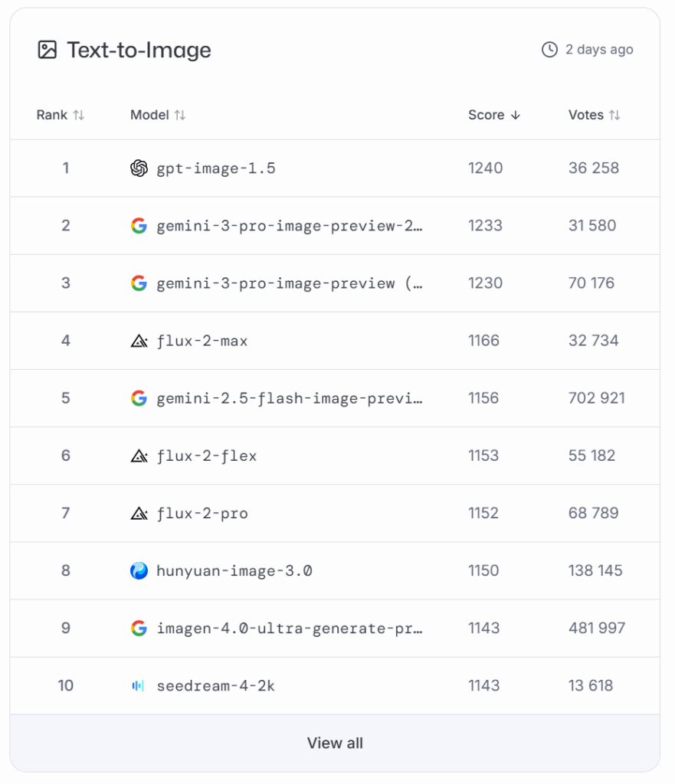675x784 pixels.
Task: Click the Flux triangle icon beside flux-2-max
Action: click(x=139, y=341)
